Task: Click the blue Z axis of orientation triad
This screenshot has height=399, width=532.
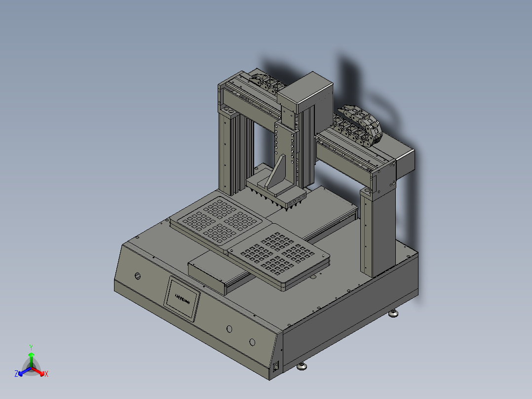Action: (24, 371)
